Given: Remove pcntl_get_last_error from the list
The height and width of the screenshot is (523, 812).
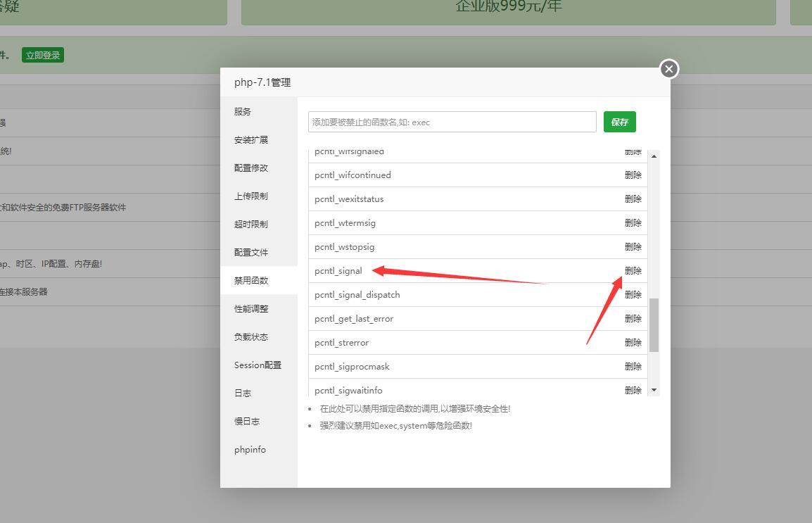Looking at the screenshot, I should click(633, 318).
